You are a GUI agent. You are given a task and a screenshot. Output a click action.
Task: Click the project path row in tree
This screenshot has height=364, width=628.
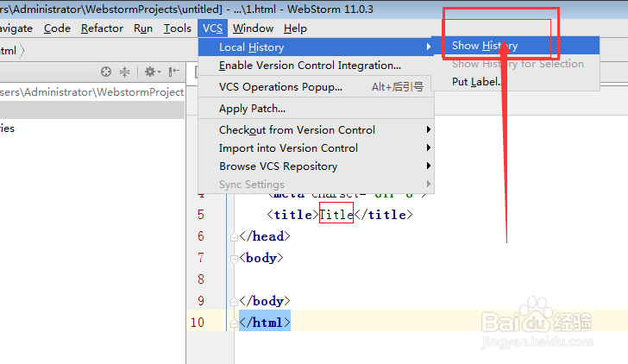pos(92,92)
